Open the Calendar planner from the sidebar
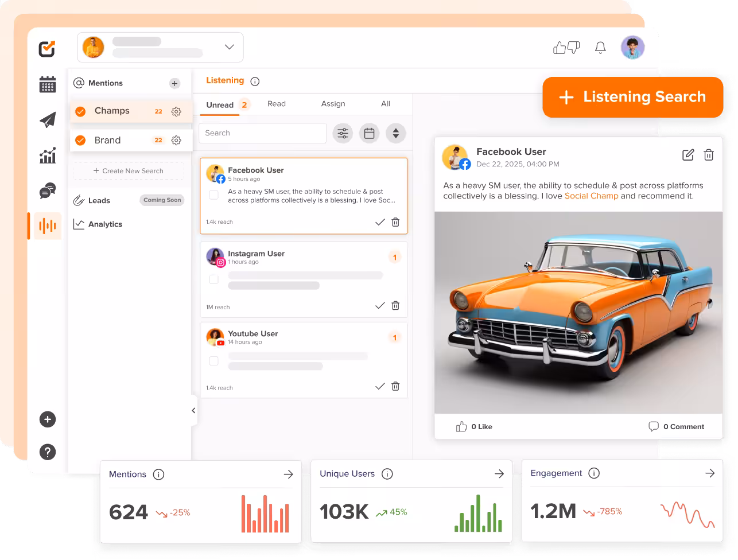Viewport: 738px width, 560px height. click(x=47, y=84)
